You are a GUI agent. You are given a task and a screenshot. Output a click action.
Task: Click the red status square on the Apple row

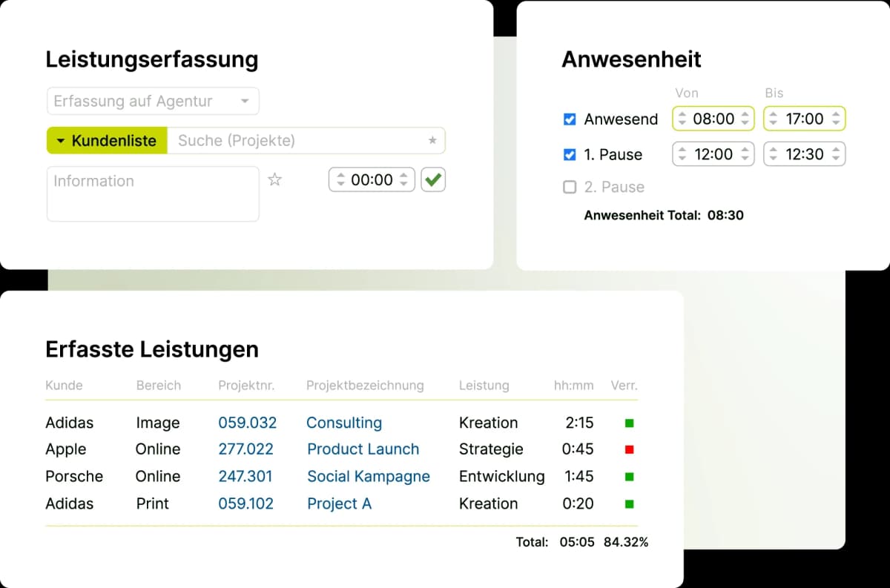click(x=629, y=449)
